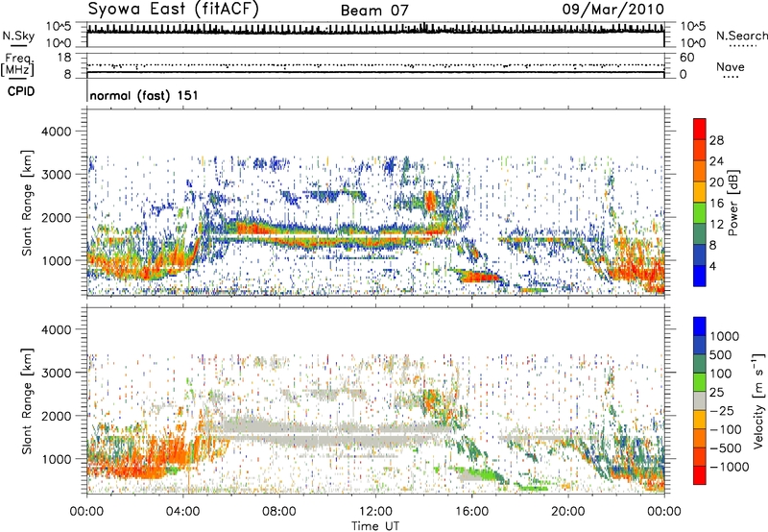Click the '18' frequency axis tick
Screen dimensions: 768x532
63,58
